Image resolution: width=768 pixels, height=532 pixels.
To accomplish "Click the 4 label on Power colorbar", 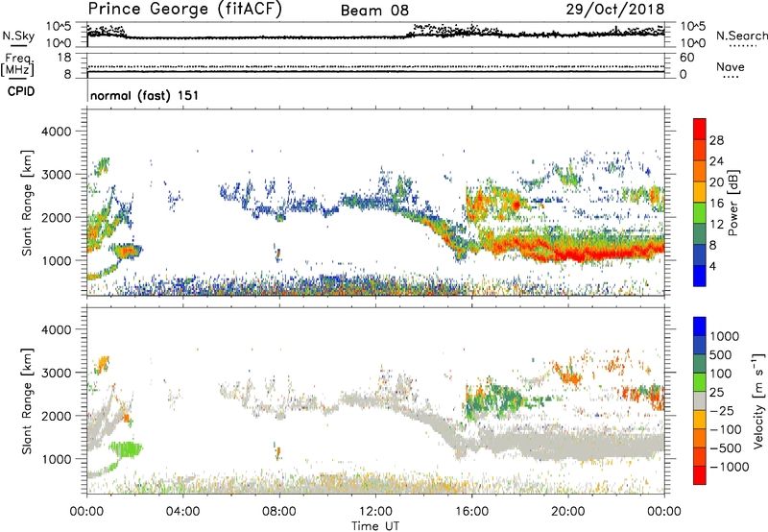I will [x=712, y=267].
